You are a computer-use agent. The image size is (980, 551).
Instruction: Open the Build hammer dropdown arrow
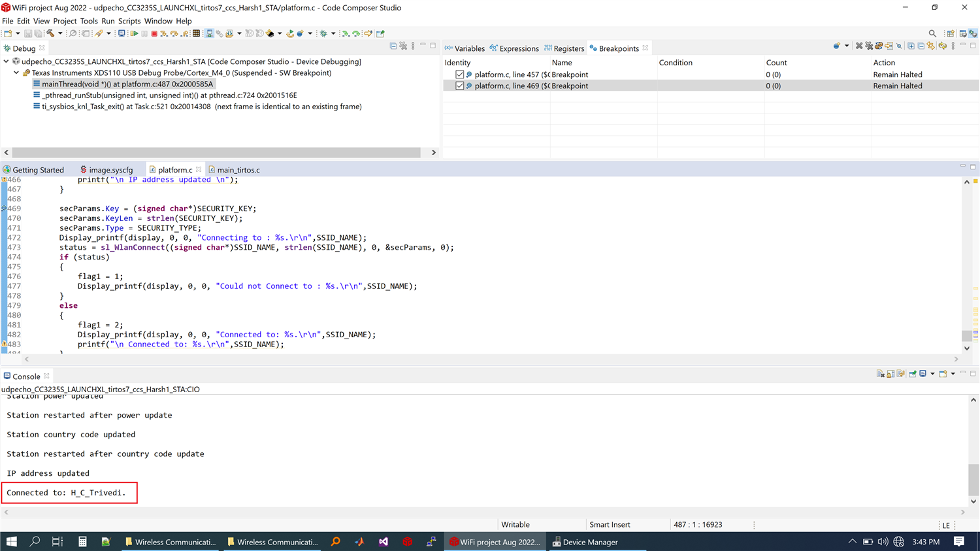(60, 33)
